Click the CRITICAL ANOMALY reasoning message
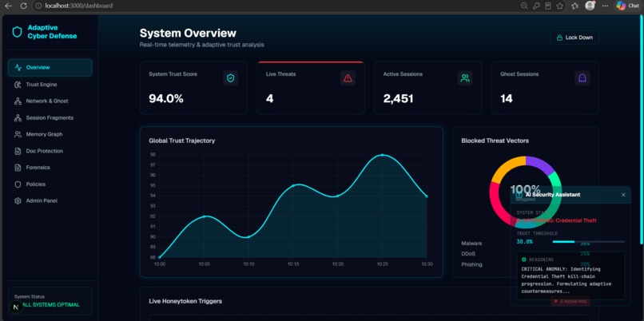 [x=566, y=280]
